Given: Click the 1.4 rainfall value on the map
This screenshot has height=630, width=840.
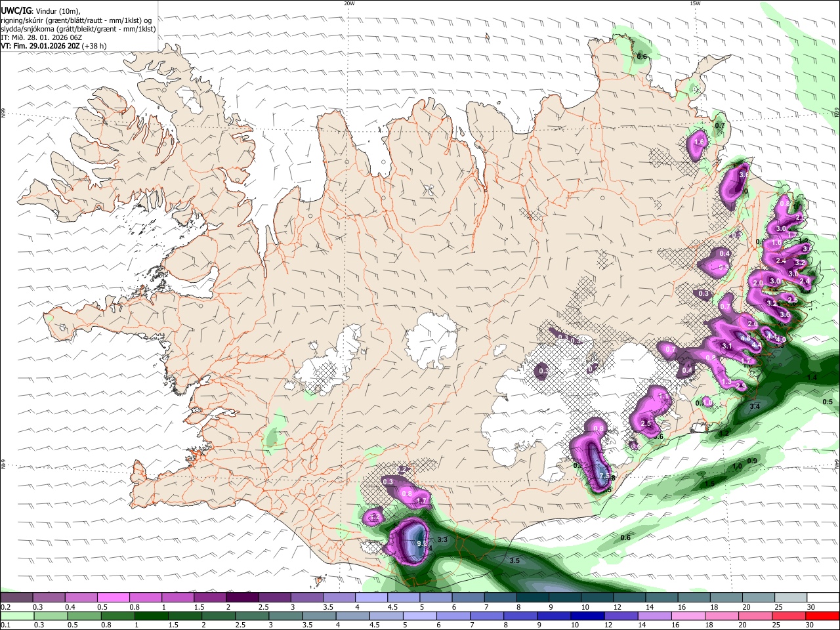Looking at the screenshot, I should click(x=812, y=377).
